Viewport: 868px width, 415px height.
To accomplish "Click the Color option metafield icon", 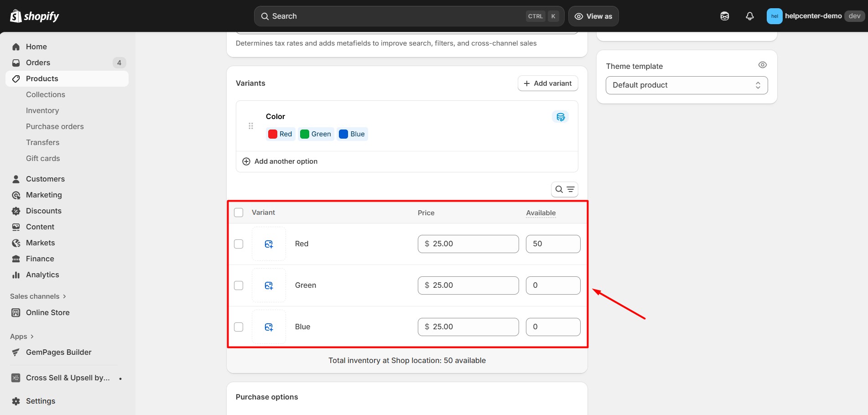I will point(560,117).
